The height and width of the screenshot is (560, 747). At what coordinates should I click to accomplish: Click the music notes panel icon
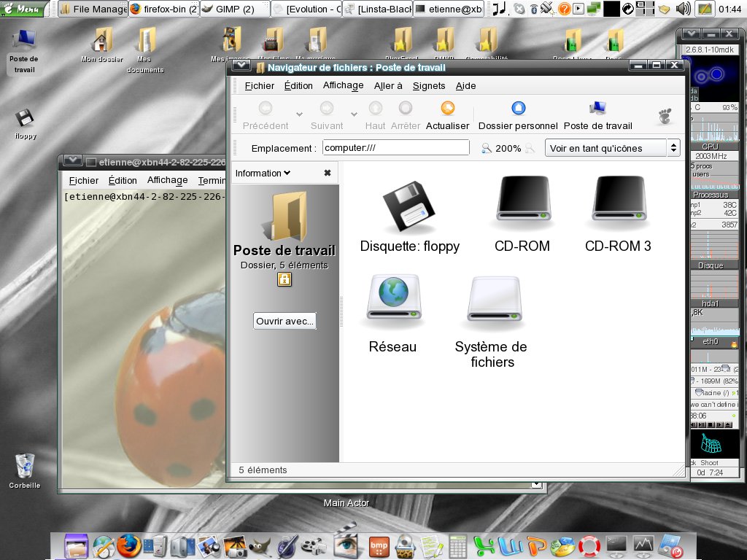point(499,9)
